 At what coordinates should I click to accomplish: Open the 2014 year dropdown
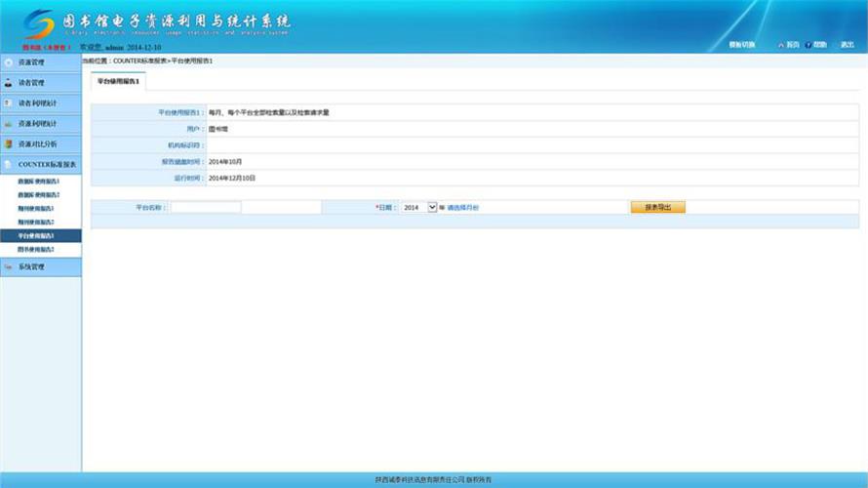tap(432, 208)
